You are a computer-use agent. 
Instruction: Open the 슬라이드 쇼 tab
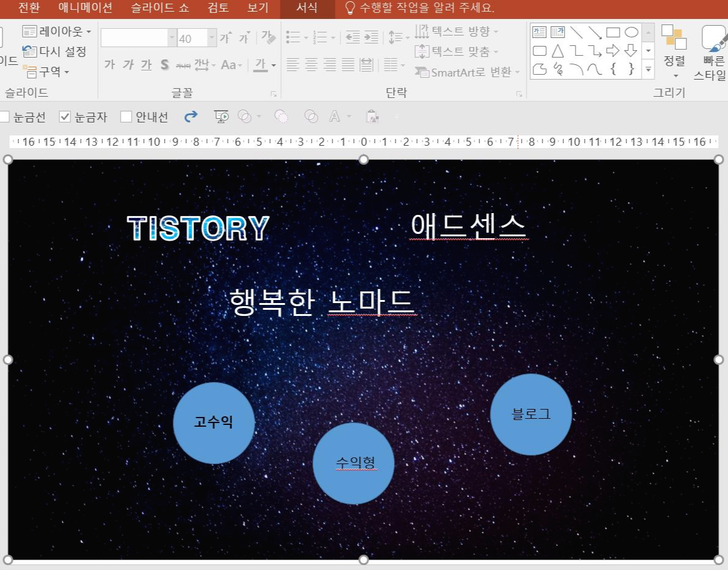[160, 8]
